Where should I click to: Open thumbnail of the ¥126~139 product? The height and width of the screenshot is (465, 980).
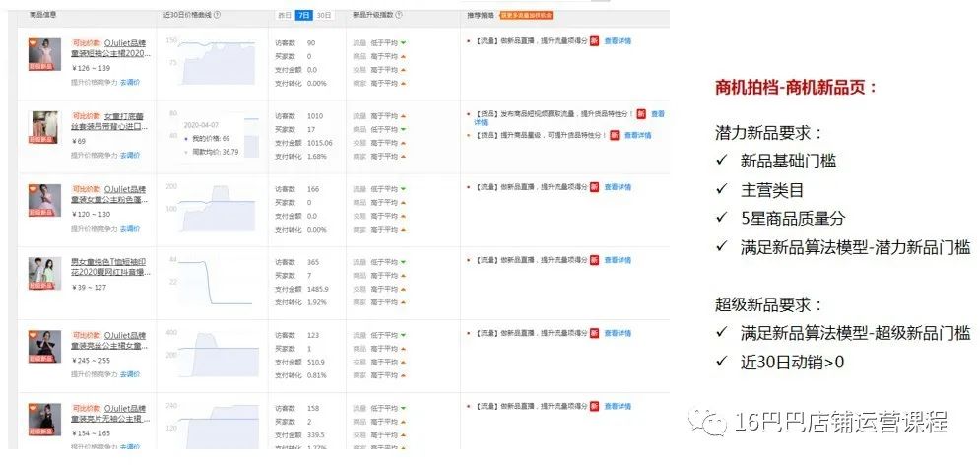[x=44, y=54]
